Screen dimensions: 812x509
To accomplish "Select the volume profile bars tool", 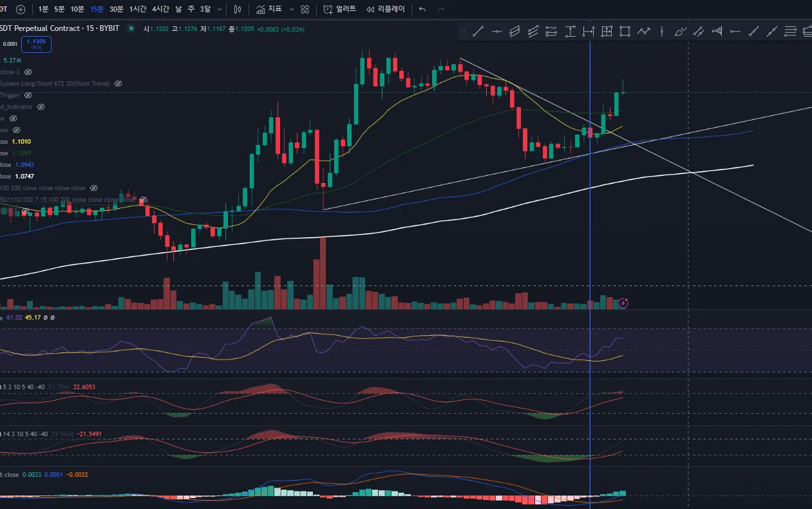I will coord(717,31).
